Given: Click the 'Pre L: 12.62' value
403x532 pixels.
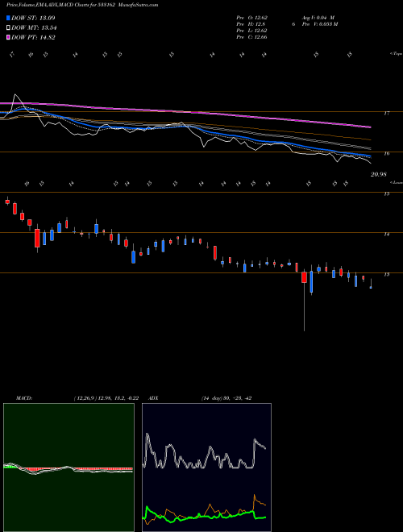Looking at the screenshot, I should (252, 31).
